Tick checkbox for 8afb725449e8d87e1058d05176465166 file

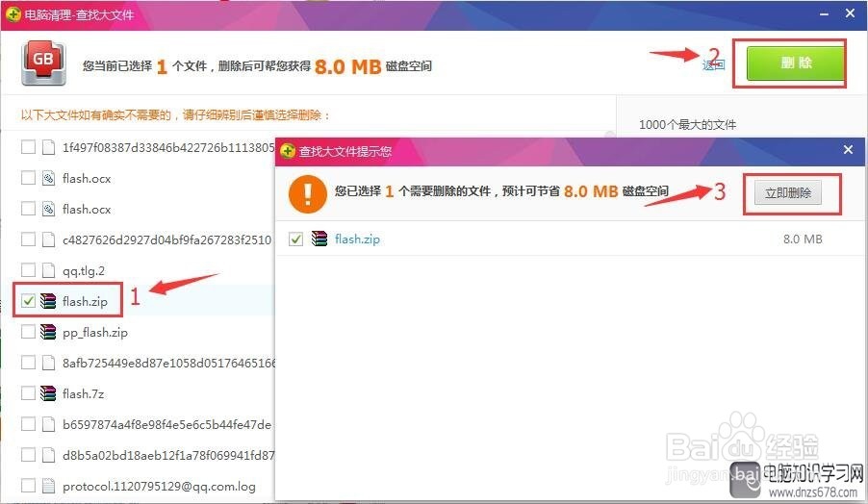click(x=28, y=363)
